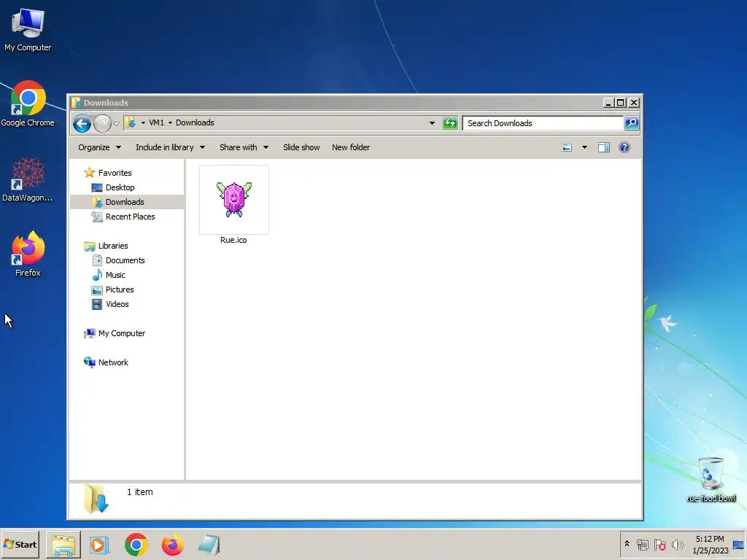Select Firefox desktop shortcut
747x560 pixels.
pyautogui.click(x=28, y=254)
